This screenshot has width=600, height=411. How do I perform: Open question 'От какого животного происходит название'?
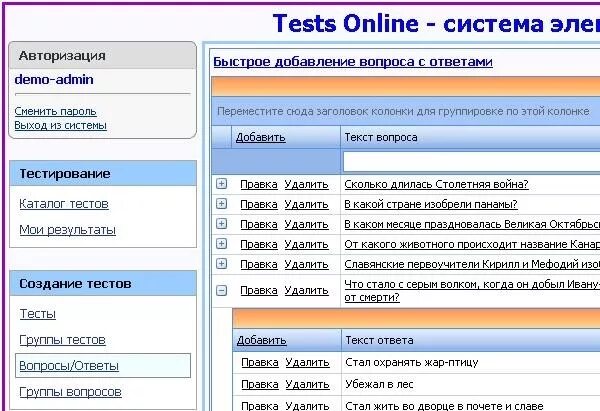tap(472, 244)
